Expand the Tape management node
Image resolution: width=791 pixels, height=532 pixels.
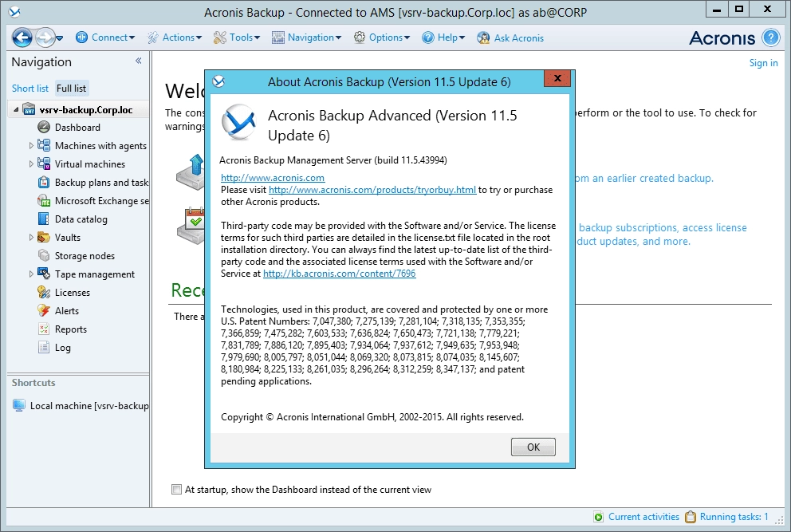(31, 274)
